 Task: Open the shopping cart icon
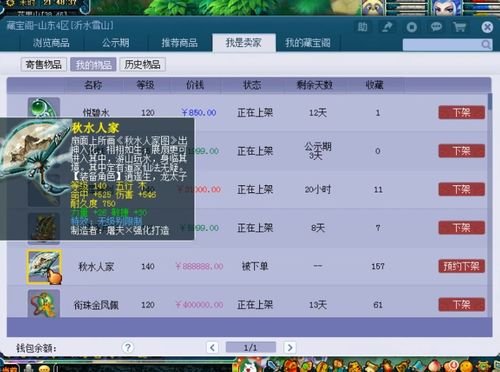[x=460, y=27]
